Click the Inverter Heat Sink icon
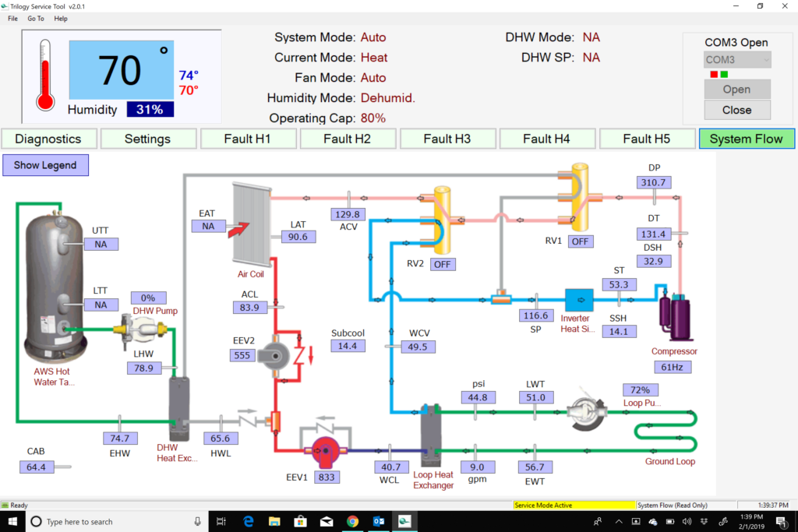This screenshot has width=798, height=532. click(578, 300)
